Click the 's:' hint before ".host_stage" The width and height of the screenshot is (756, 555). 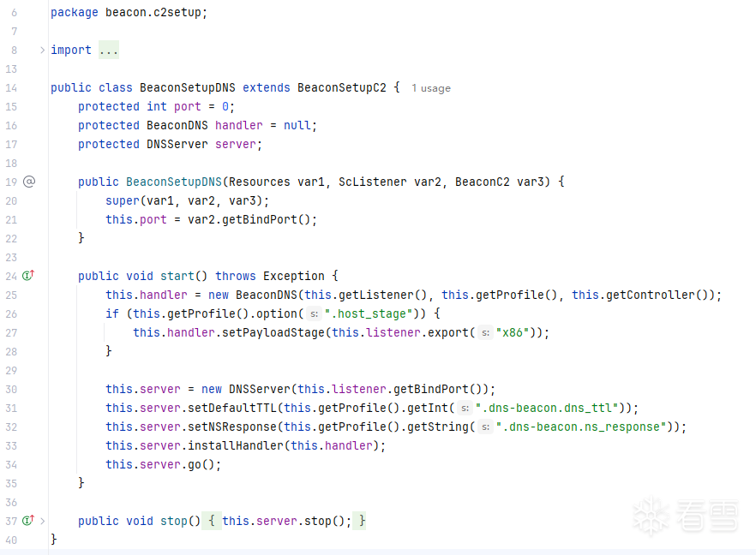pyautogui.click(x=313, y=313)
